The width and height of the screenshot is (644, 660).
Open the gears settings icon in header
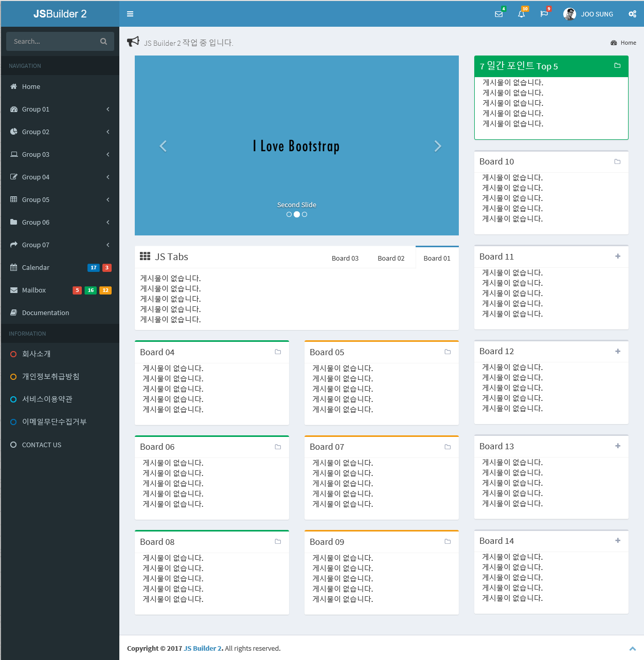point(632,14)
